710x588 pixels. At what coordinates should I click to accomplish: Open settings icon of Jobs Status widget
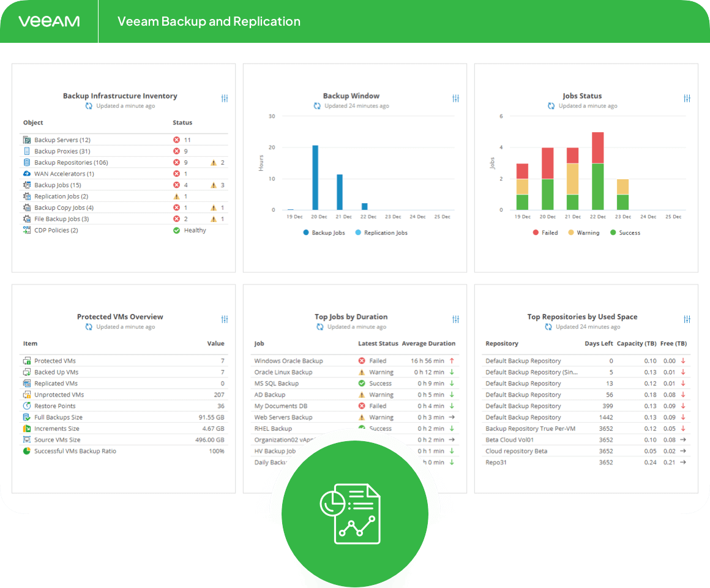(x=687, y=99)
